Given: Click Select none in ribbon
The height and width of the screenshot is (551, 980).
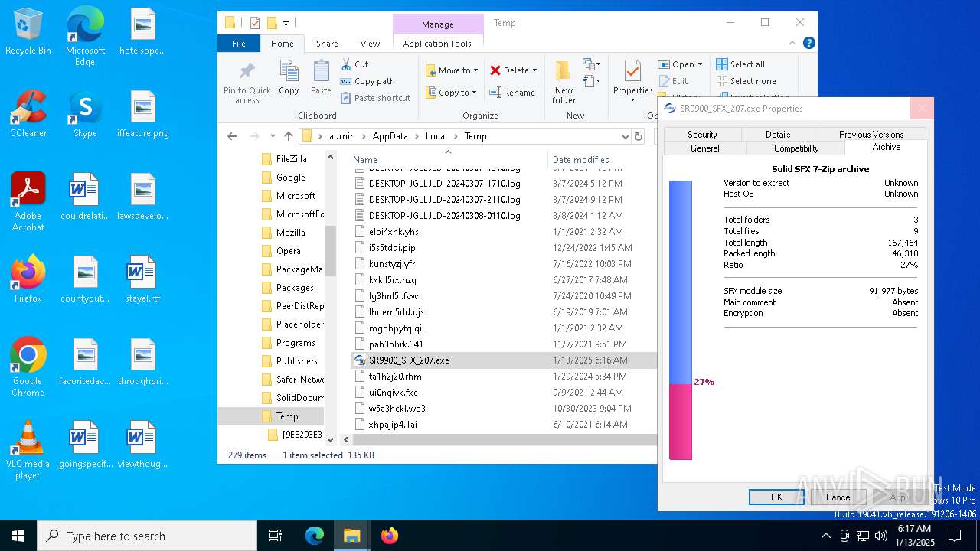Looking at the screenshot, I should [746, 81].
